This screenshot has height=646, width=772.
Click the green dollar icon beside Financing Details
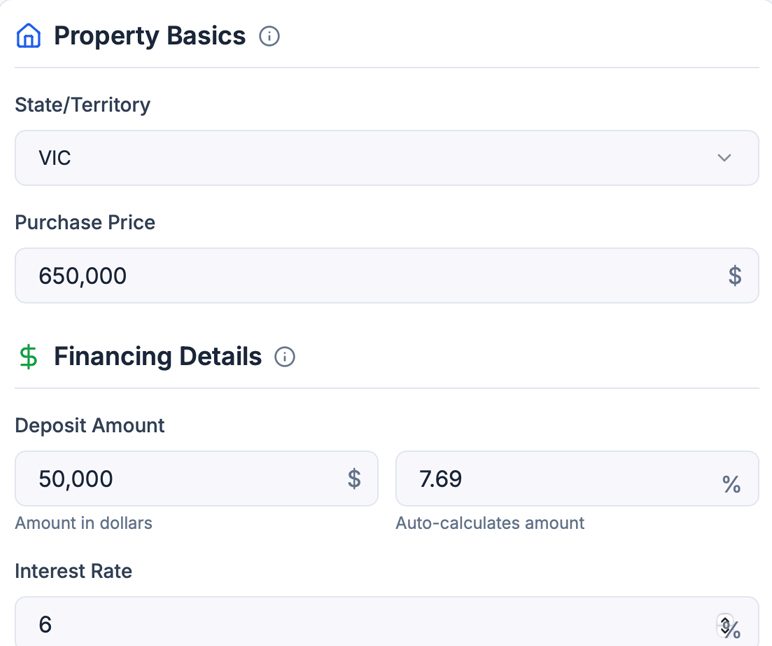[x=29, y=357]
